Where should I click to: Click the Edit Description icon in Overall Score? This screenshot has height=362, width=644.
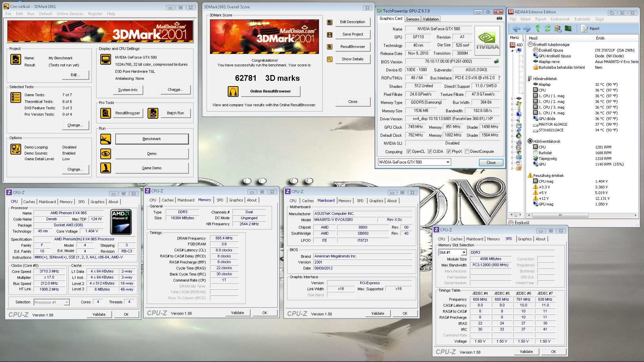click(330, 22)
